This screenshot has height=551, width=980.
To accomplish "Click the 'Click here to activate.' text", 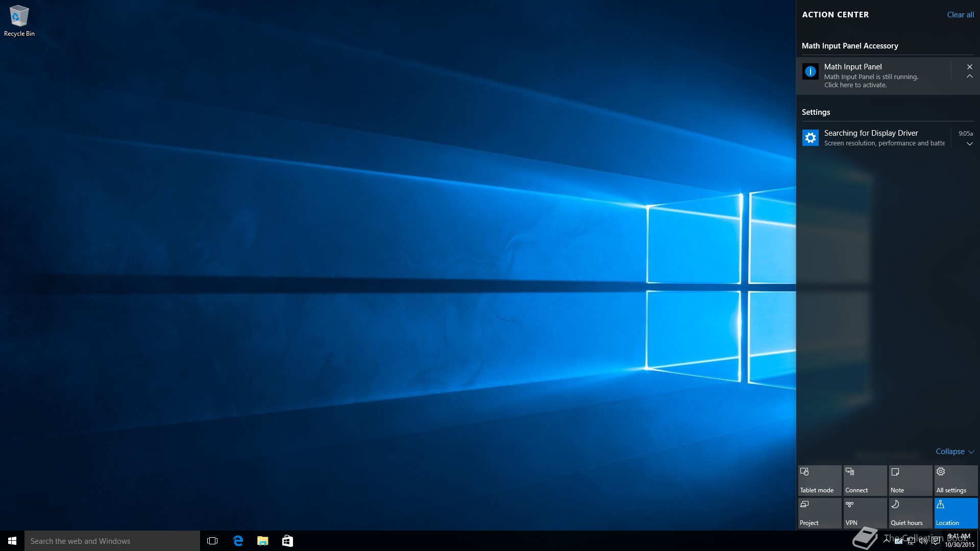I will click(x=855, y=85).
